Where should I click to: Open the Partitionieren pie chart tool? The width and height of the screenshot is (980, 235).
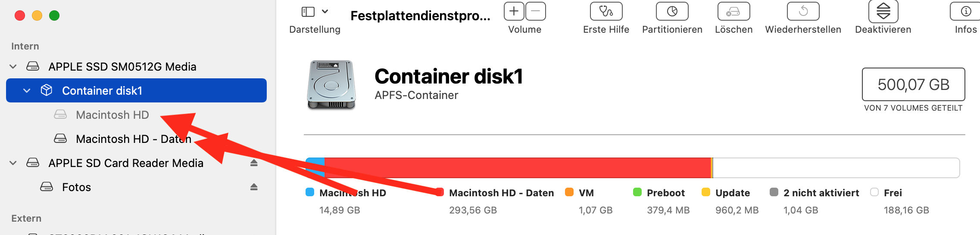click(x=672, y=12)
